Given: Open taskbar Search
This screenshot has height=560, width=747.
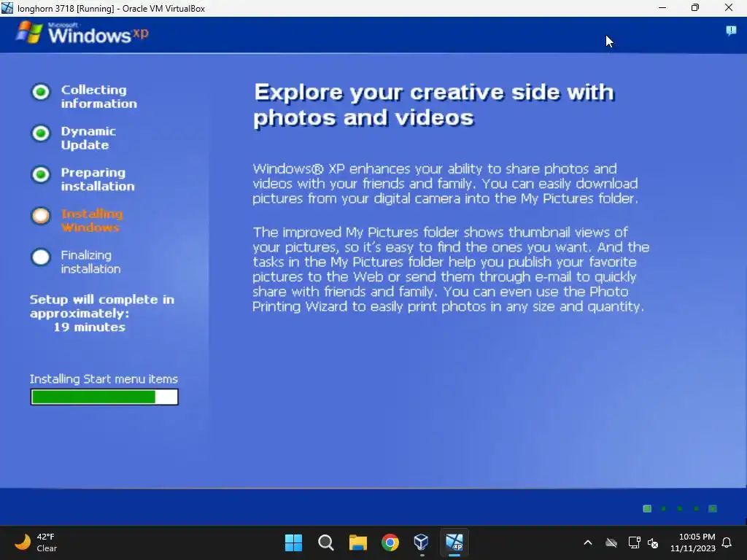Looking at the screenshot, I should click(326, 542).
